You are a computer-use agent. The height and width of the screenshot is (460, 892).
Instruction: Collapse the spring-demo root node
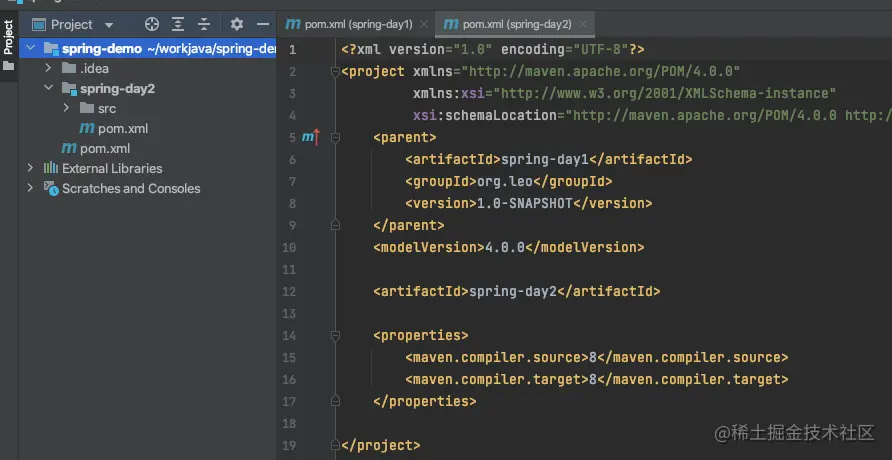tap(31, 48)
